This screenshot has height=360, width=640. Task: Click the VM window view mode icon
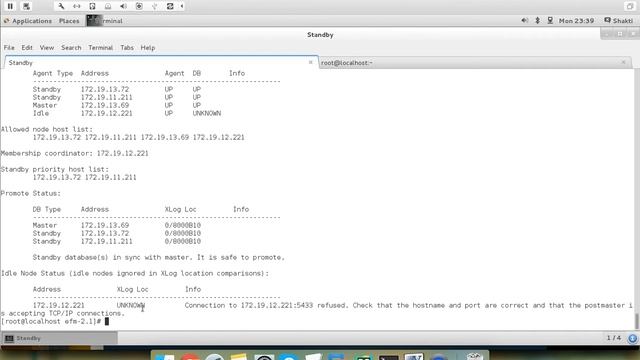pyautogui.click(x=630, y=6)
